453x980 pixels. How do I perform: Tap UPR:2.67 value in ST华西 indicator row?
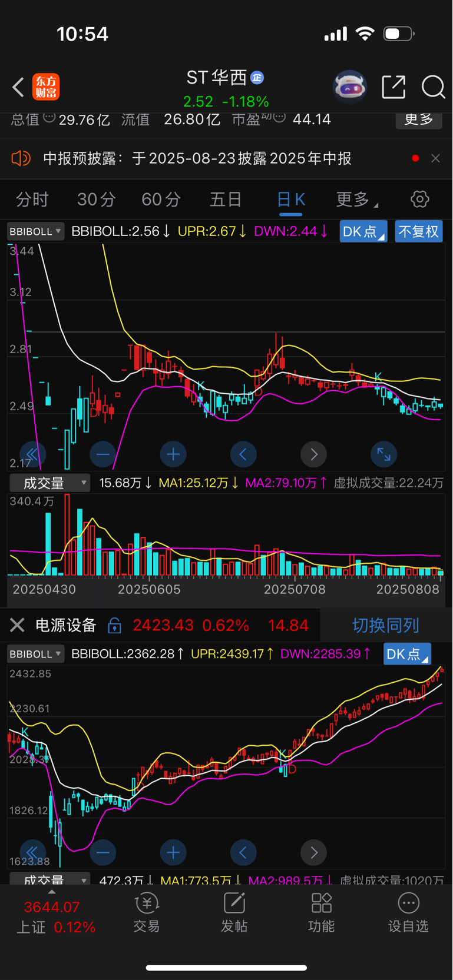click(x=212, y=231)
